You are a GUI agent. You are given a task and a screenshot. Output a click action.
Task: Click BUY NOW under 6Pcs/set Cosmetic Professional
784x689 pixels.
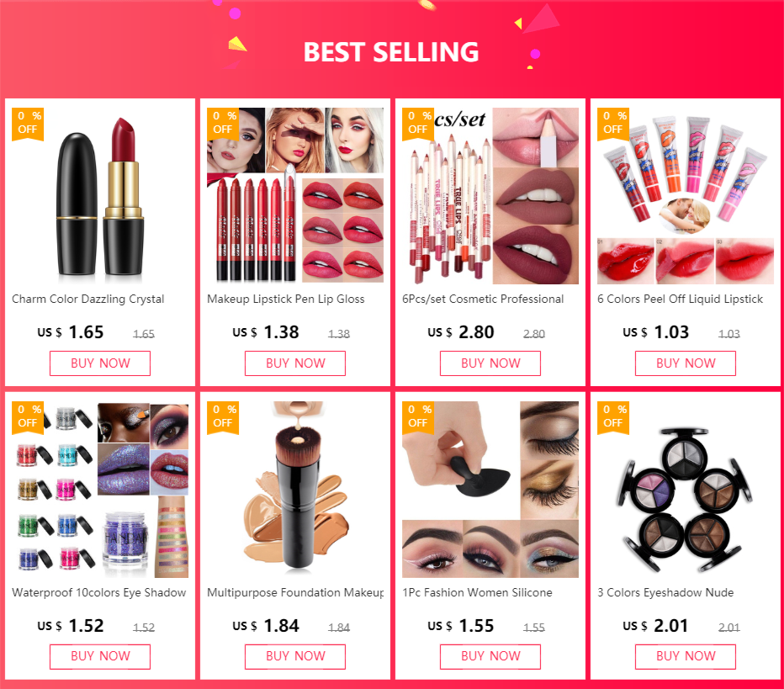pos(490,363)
